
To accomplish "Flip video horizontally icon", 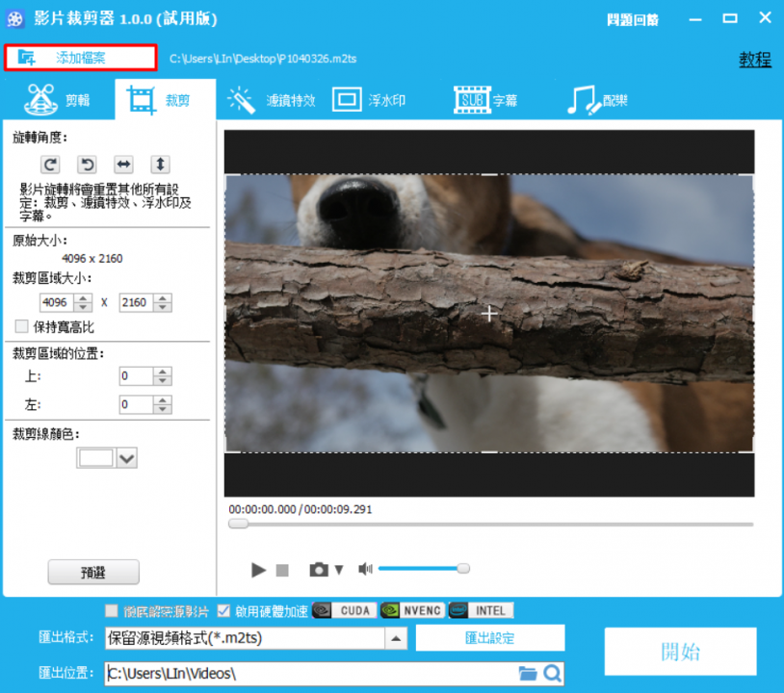I will [x=123, y=165].
